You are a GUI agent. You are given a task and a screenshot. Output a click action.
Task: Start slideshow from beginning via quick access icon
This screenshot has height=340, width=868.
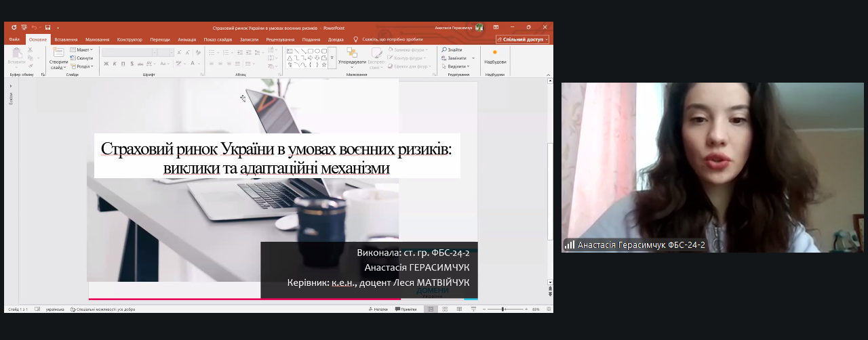pyautogui.click(x=24, y=28)
